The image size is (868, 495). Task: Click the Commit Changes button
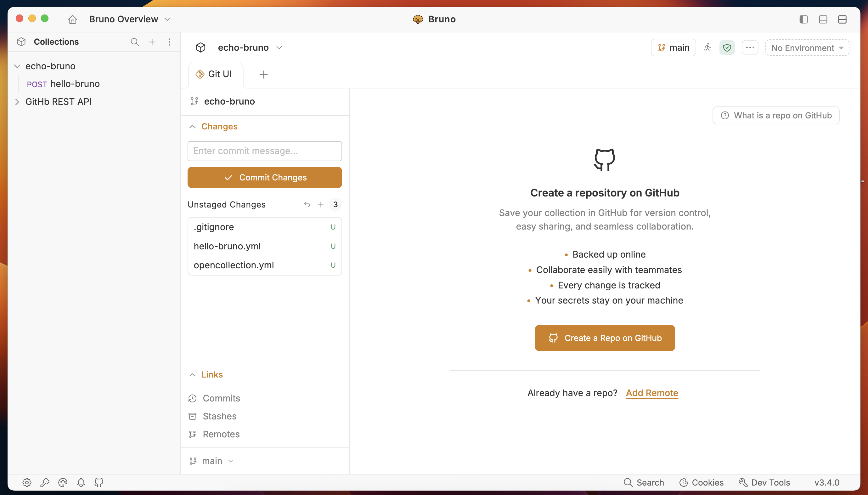(x=265, y=178)
